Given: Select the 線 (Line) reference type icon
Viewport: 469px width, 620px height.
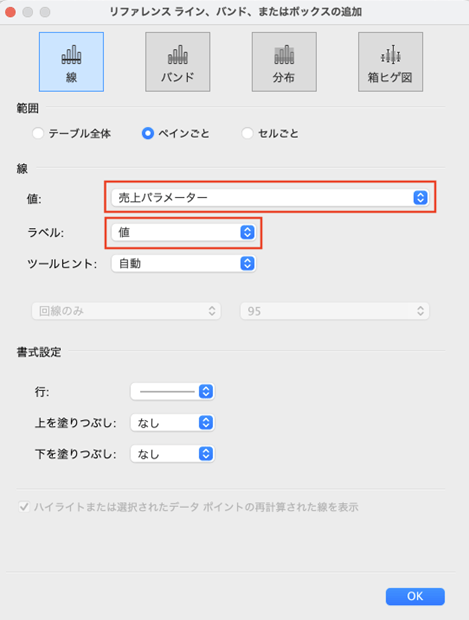Looking at the screenshot, I should click(x=71, y=62).
